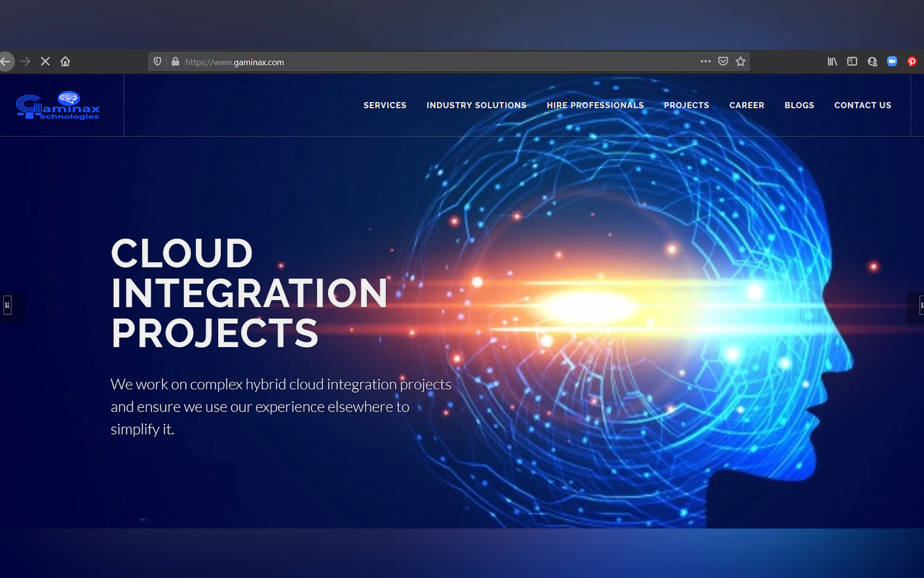Open INDUSTRY SOLUTIONS menu item
The image size is (924, 578).
[476, 105]
